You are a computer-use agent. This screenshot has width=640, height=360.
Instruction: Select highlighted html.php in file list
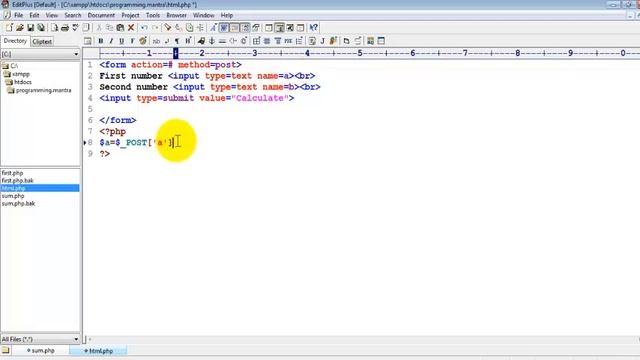point(40,188)
